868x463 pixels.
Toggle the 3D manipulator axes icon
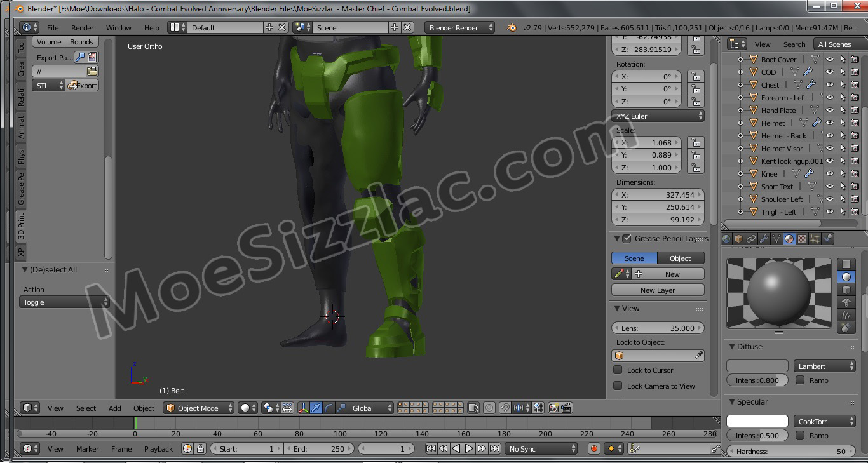coord(304,408)
